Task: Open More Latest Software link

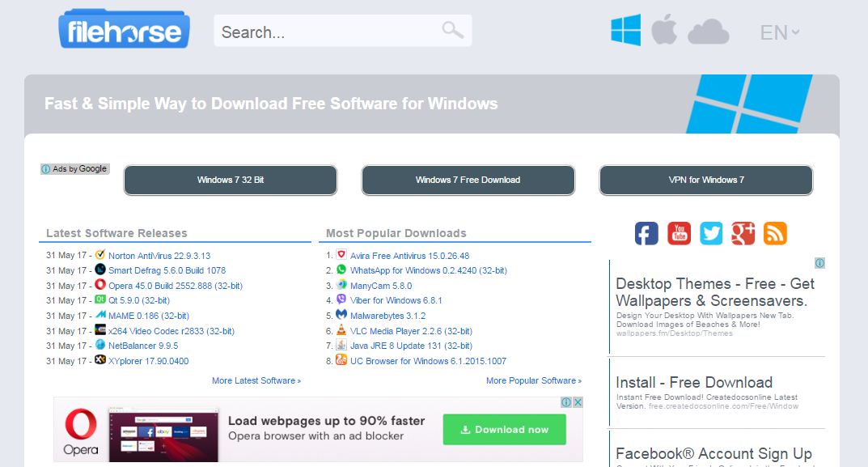Action: point(256,380)
